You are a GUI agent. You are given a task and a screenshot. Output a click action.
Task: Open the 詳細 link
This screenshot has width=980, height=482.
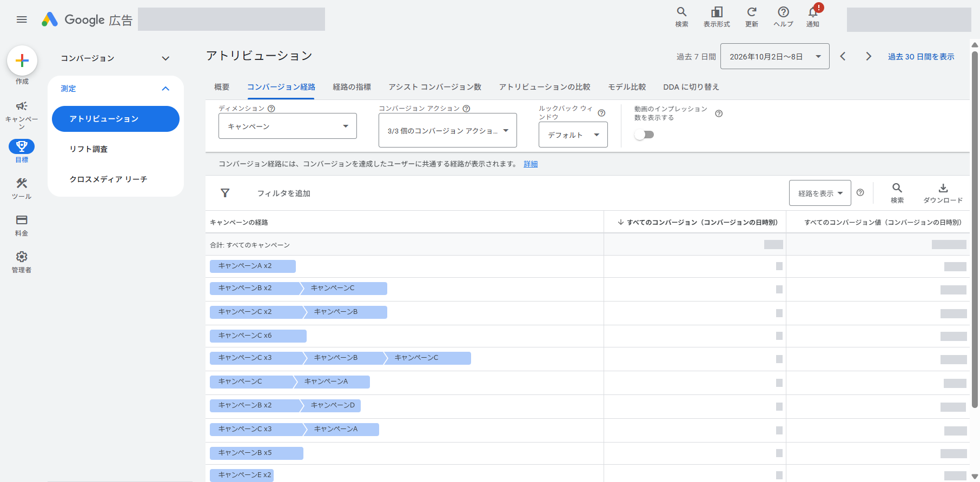[x=531, y=164]
